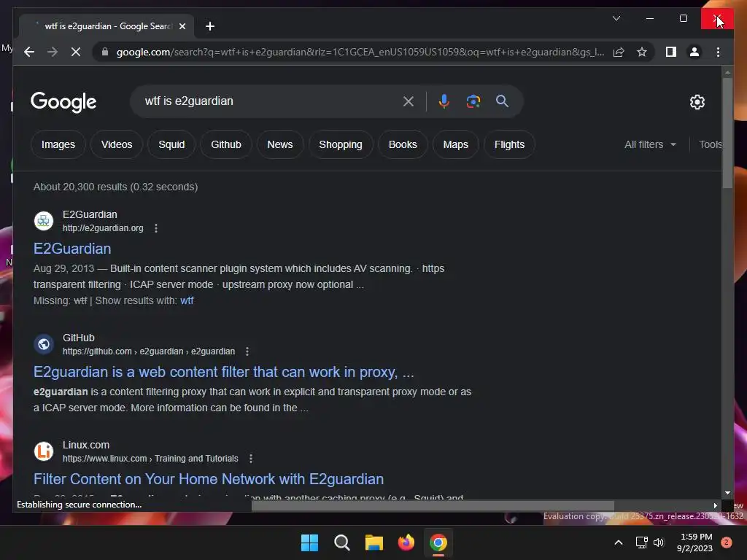Click About 20,300 results text
The width and height of the screenshot is (747, 560).
[x=115, y=187]
